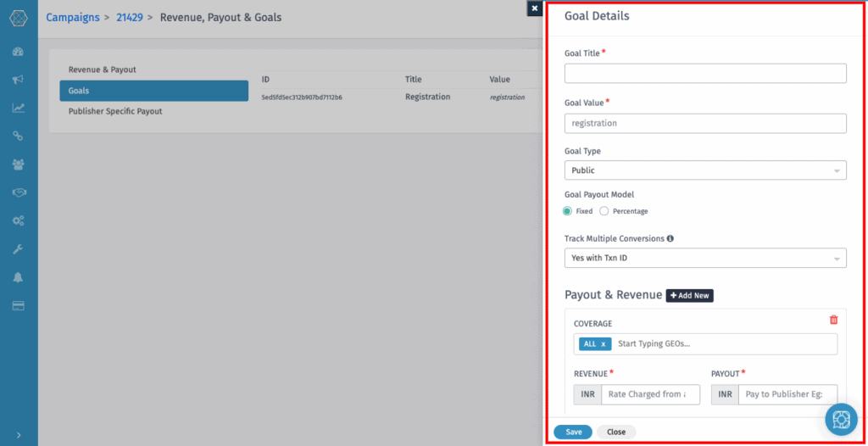
Task: Switch to Revenue & Payout tab
Action: click(102, 70)
